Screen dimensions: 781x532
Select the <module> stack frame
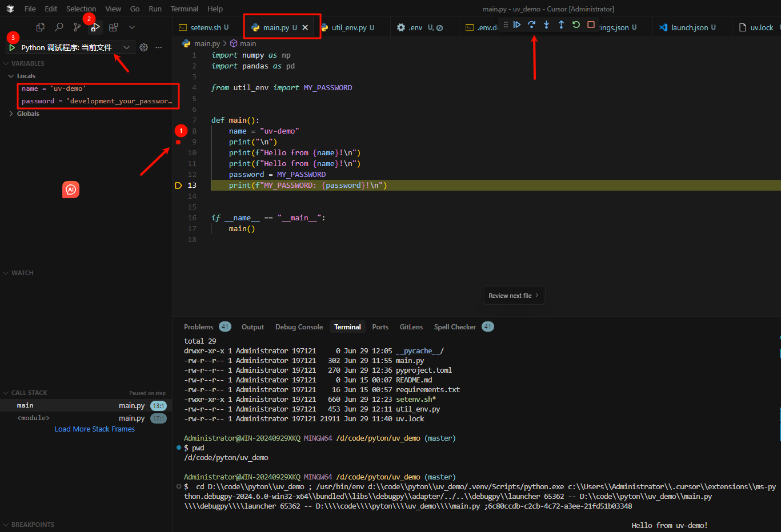pos(86,418)
